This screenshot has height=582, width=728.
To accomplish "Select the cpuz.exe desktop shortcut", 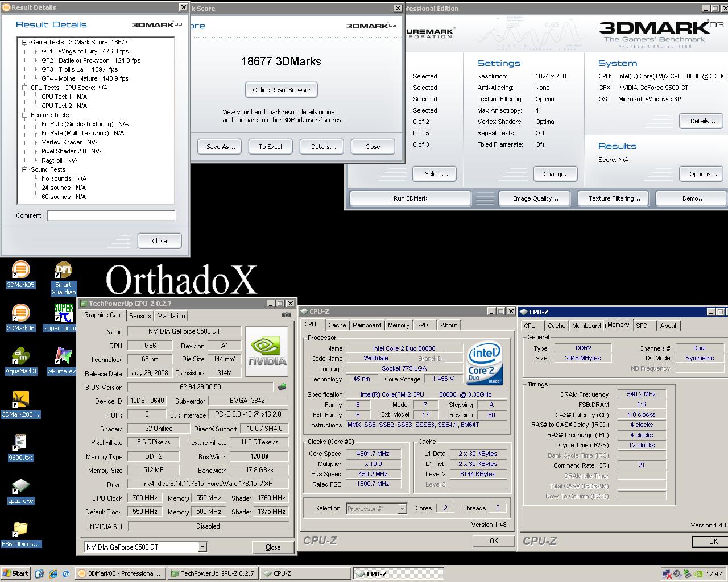I will click(20, 490).
